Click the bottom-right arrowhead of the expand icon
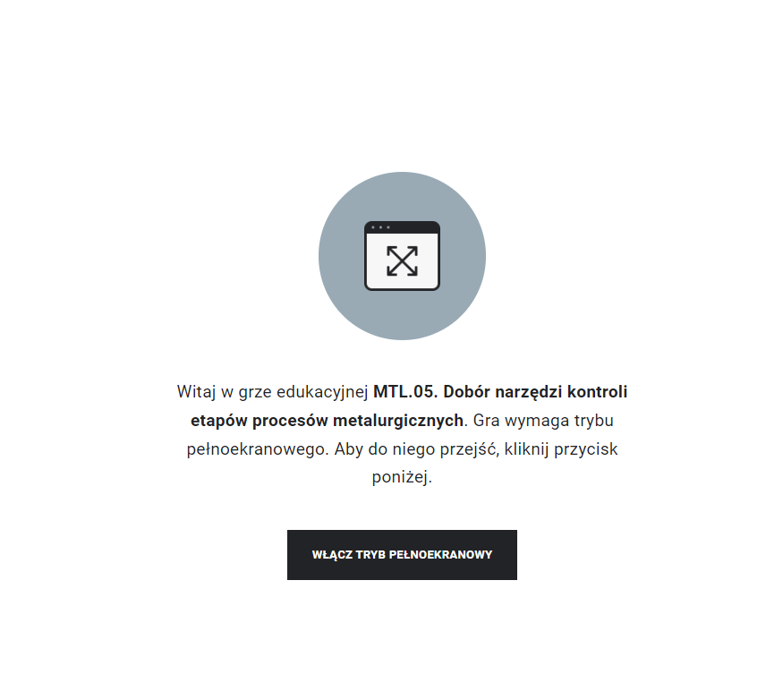Viewport: 783px width, 700px height. coord(413,271)
